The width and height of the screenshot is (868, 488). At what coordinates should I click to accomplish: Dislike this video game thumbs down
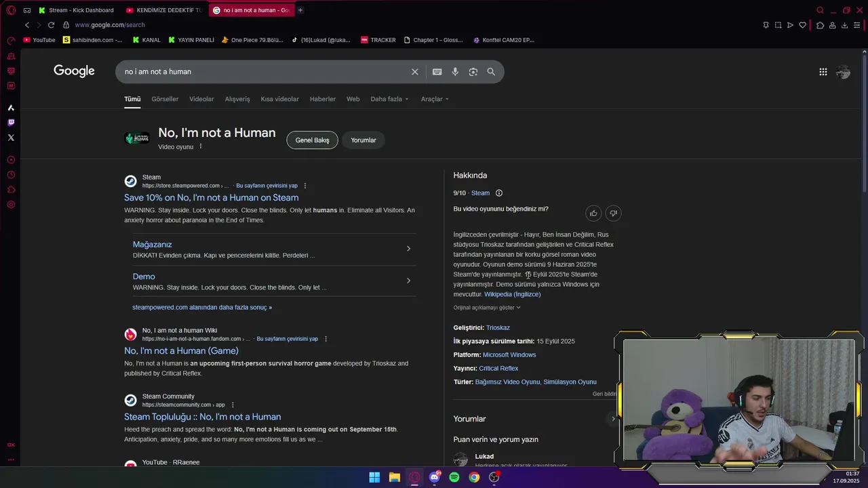(613, 213)
